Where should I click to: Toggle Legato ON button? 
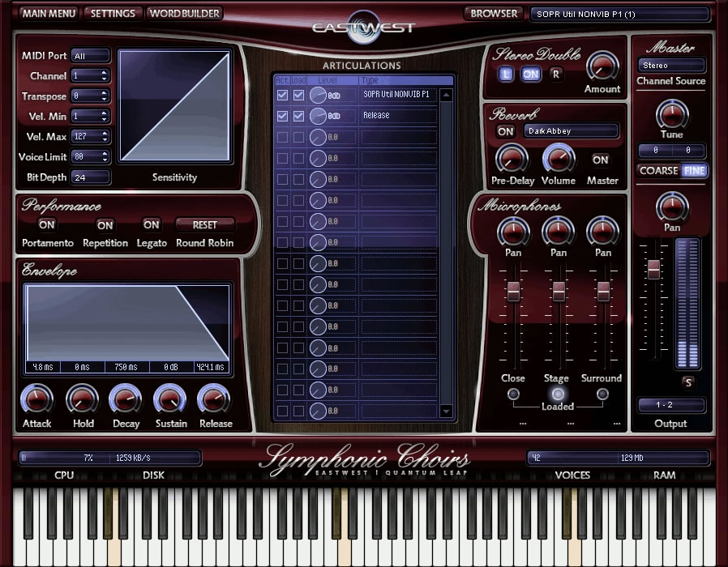coord(152,225)
